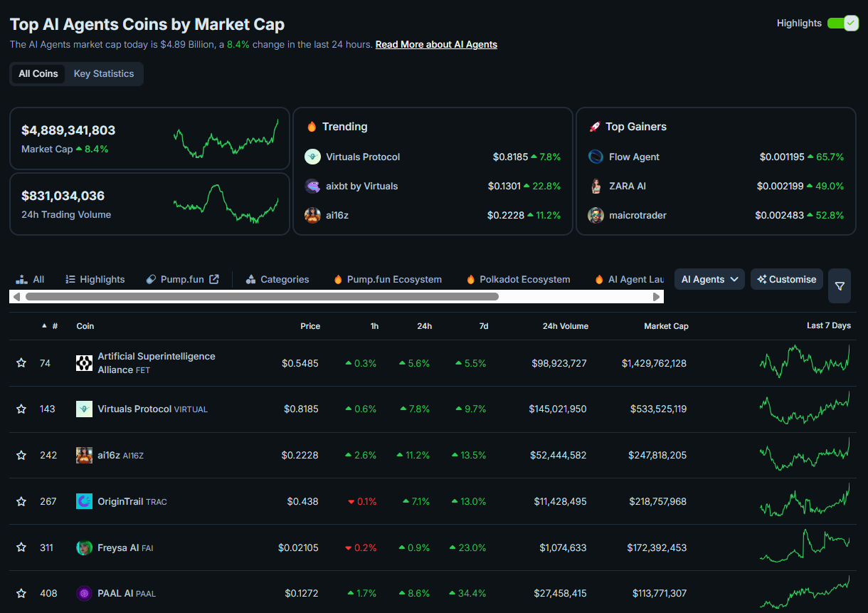Viewport: 868px width, 613px height.
Task: Click Read More about AI Agents link
Action: click(x=436, y=44)
